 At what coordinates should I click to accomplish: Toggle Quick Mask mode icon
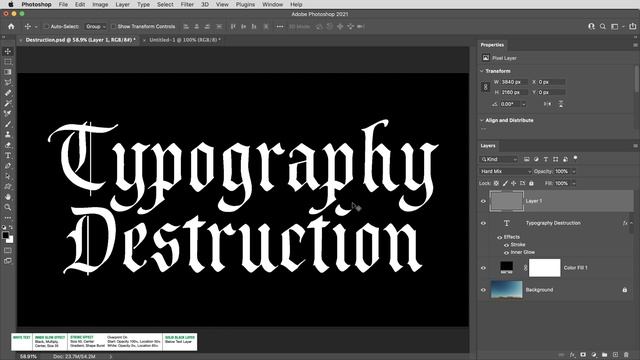[8, 250]
